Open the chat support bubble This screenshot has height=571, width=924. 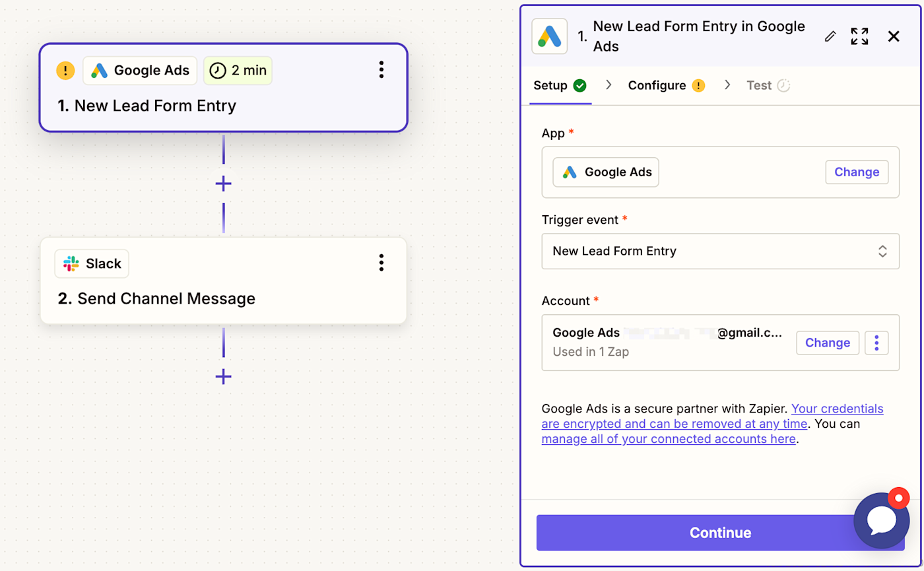(x=882, y=521)
